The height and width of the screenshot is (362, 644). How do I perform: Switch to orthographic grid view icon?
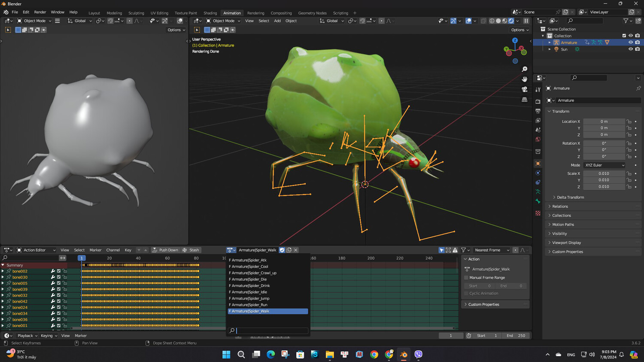click(x=524, y=100)
